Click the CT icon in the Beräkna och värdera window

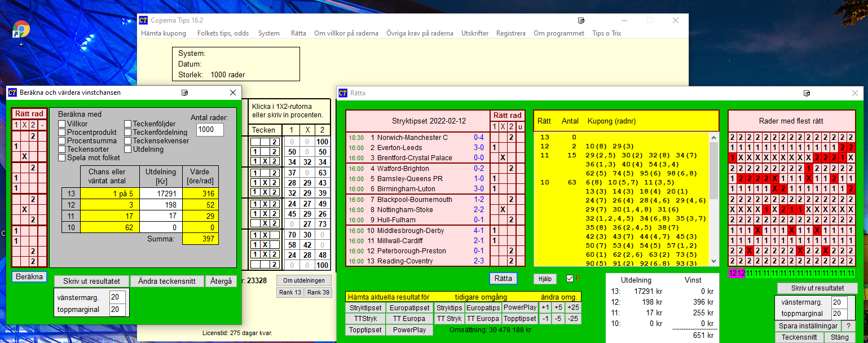click(12, 93)
